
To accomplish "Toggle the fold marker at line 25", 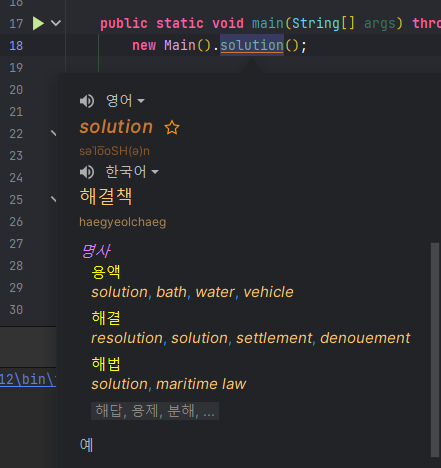I will coord(53,199).
